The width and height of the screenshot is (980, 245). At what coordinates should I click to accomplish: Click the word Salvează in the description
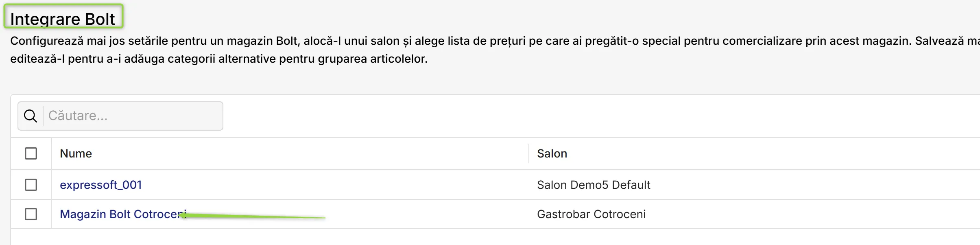coord(940,41)
